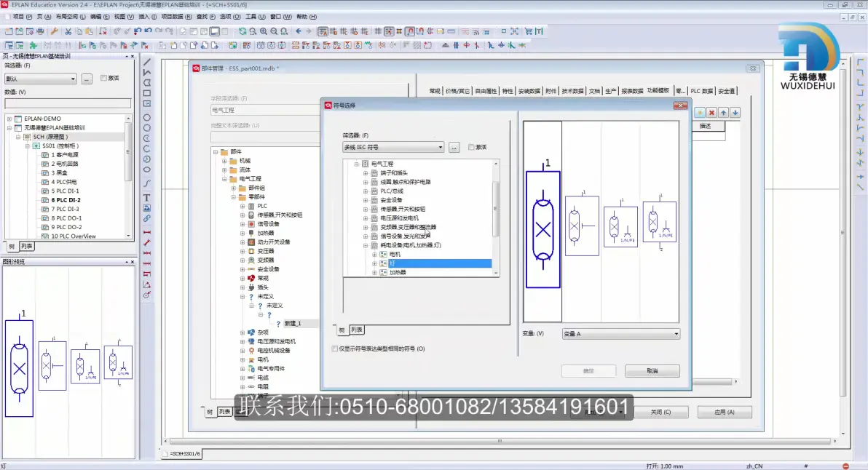Expand the PLC/总线 symbol node

[366, 191]
